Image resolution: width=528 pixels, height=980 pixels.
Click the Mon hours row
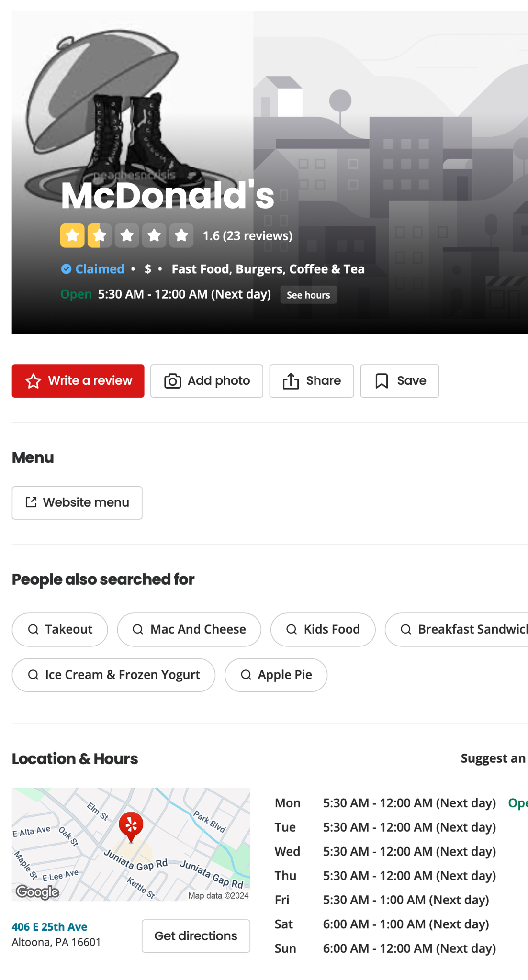[400, 803]
